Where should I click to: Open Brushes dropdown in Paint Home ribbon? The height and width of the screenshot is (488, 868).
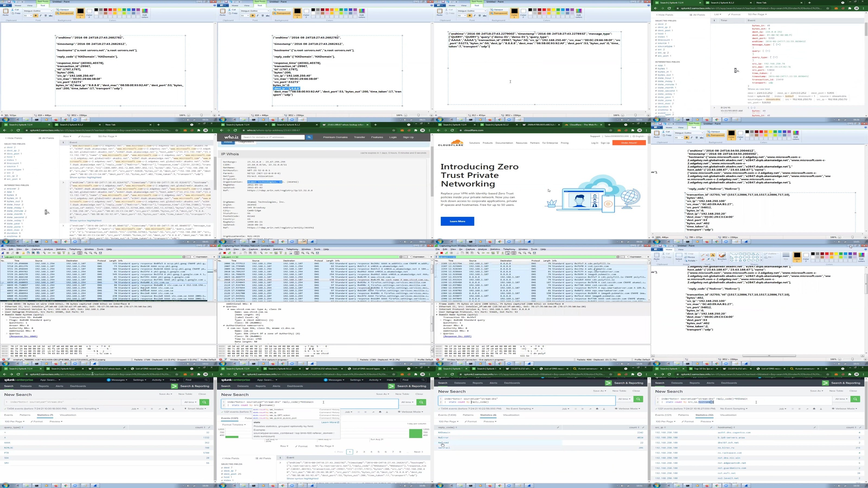[x=722, y=258]
